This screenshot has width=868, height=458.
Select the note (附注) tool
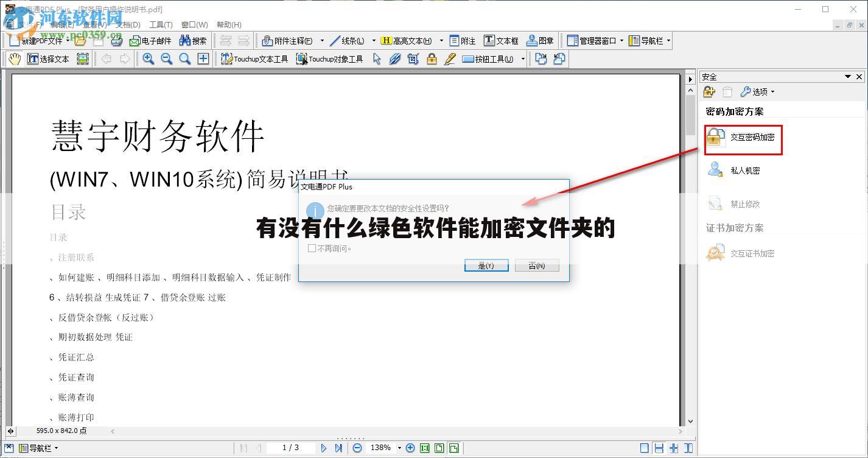pos(463,41)
